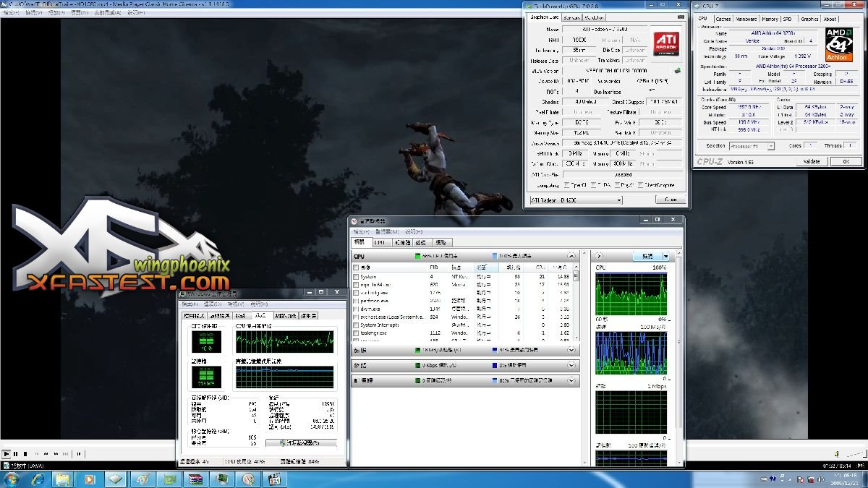Click the Views button in Resource Monitor
The height and width of the screenshot is (488, 868).
(648, 256)
